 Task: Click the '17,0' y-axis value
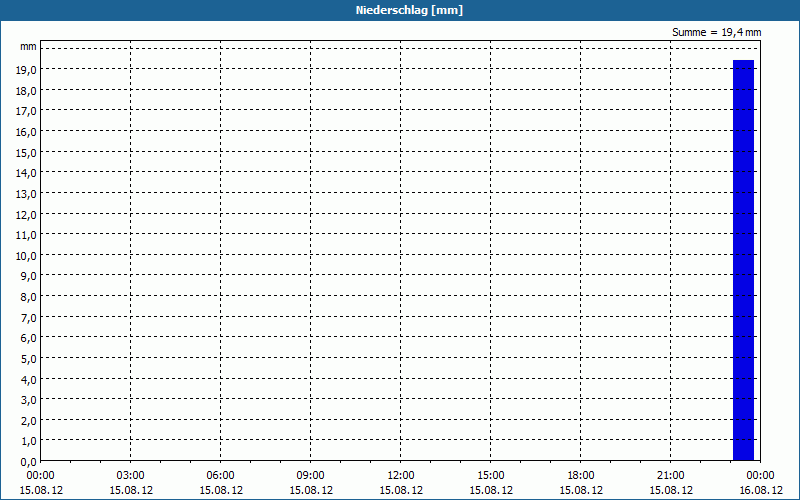tap(26, 111)
